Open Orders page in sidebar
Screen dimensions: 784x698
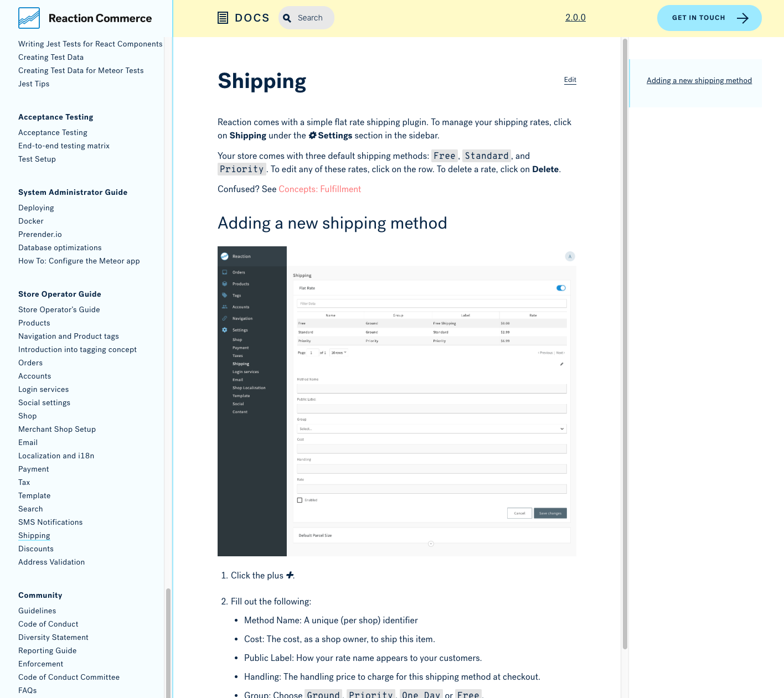(x=30, y=363)
